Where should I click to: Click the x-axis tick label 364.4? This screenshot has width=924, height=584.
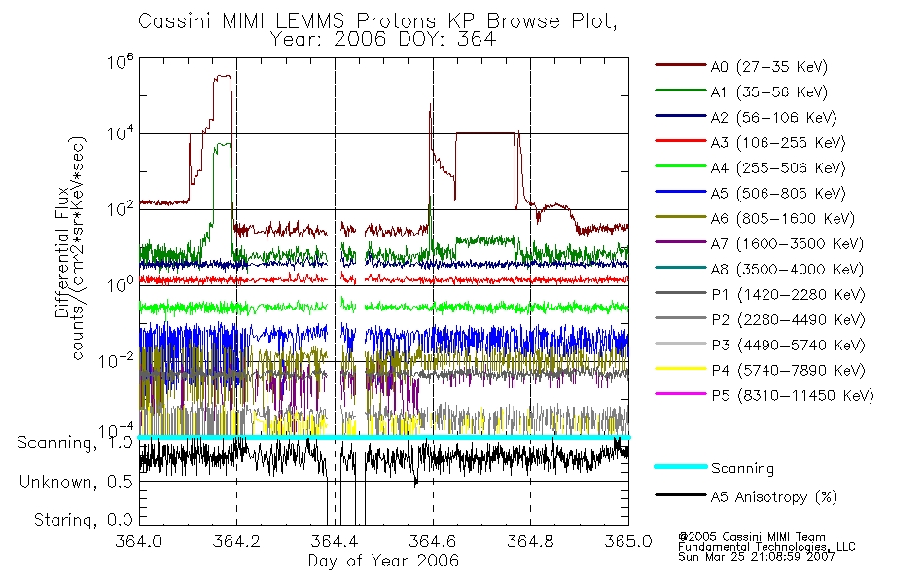click(335, 541)
